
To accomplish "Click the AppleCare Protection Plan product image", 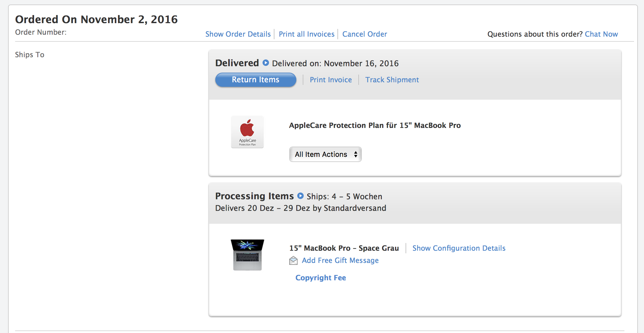I will tap(247, 132).
